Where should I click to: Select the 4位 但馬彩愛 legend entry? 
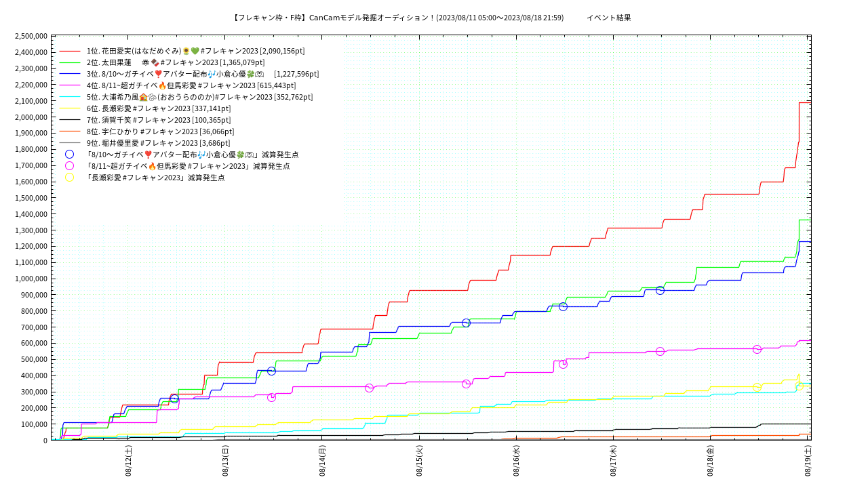tap(191, 85)
